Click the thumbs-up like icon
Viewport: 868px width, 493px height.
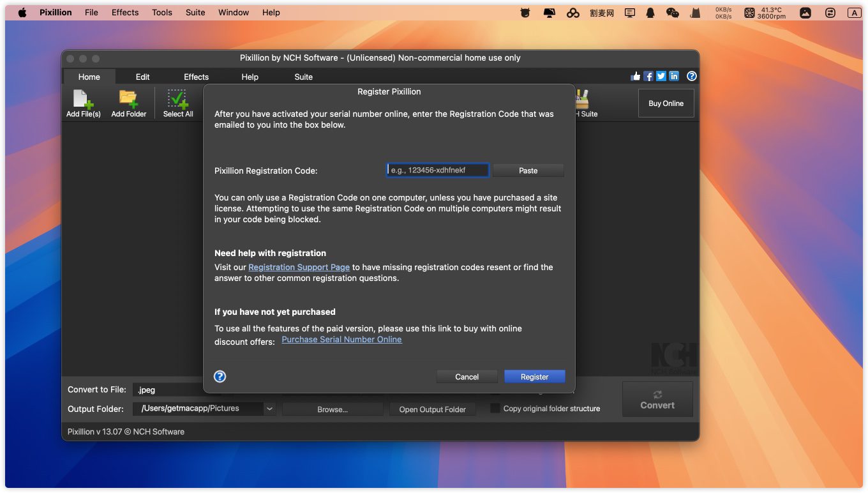pyautogui.click(x=635, y=76)
